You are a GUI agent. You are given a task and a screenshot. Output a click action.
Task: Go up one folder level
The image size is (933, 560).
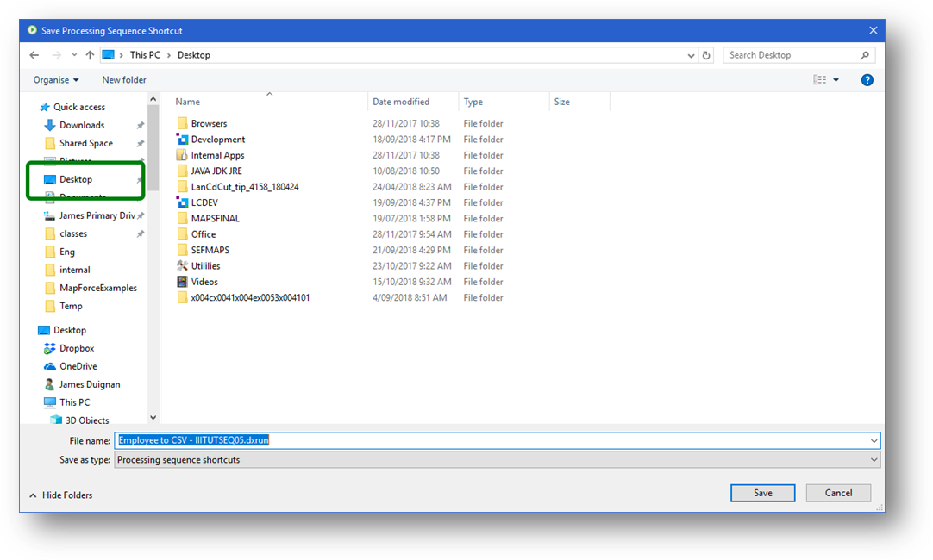pyautogui.click(x=90, y=55)
